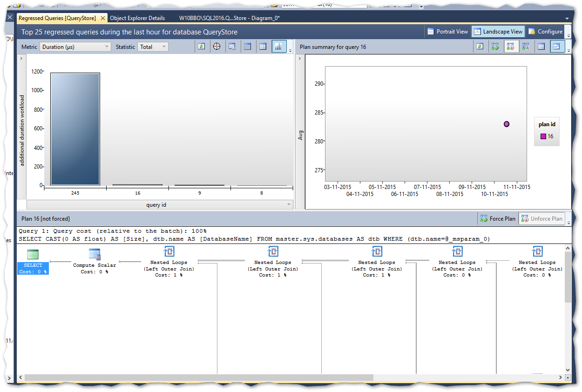Screen dimensions: 582x392
Task: Click the '8' query id axis label
Action: pyautogui.click(x=262, y=193)
